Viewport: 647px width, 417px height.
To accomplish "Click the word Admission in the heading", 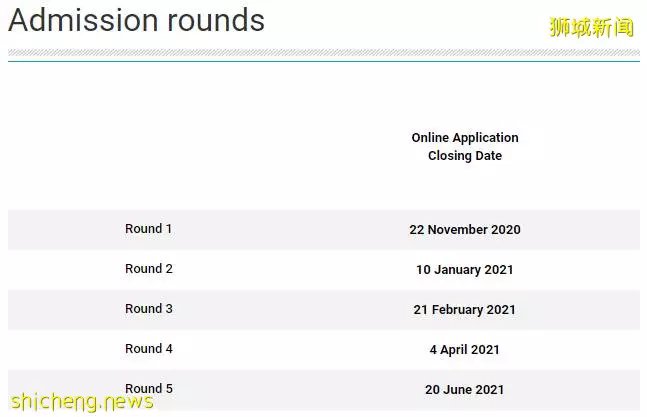I will coord(83,20).
